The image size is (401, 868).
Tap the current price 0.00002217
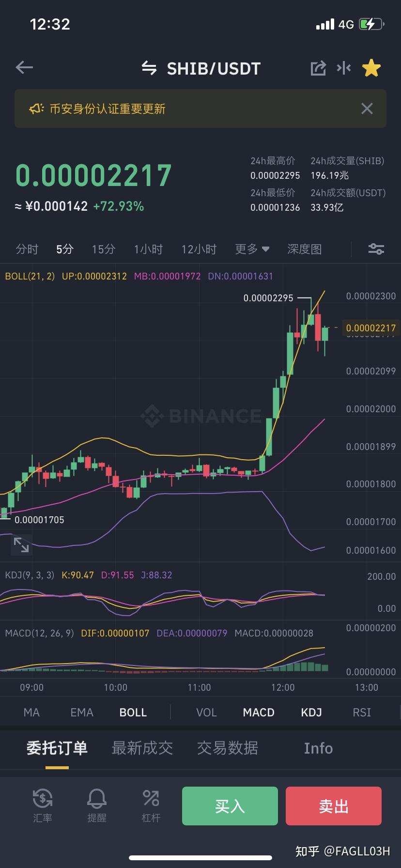click(94, 175)
